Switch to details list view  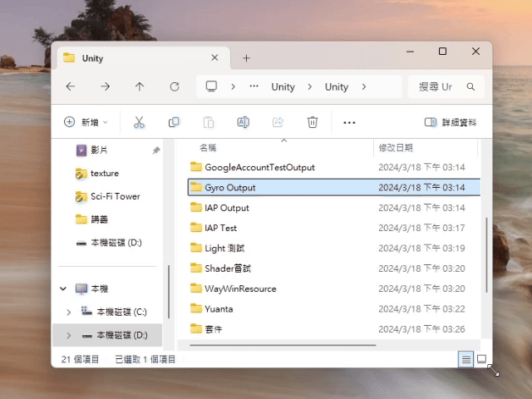pos(466,359)
